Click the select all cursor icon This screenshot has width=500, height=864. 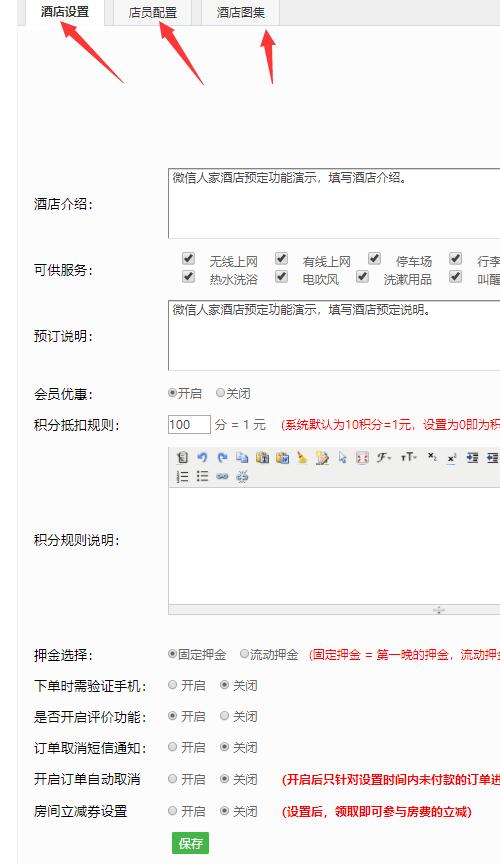(342, 457)
